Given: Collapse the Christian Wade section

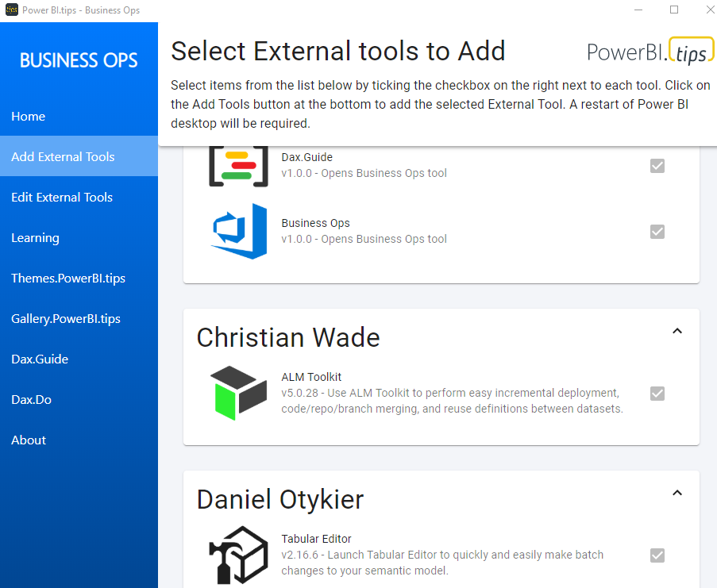Looking at the screenshot, I should [677, 331].
